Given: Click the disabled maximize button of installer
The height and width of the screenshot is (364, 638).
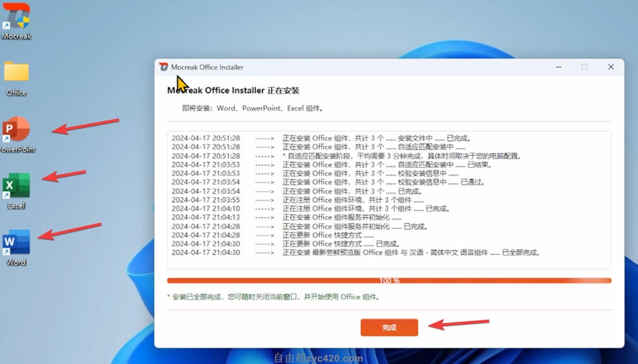Looking at the screenshot, I should click(584, 67).
